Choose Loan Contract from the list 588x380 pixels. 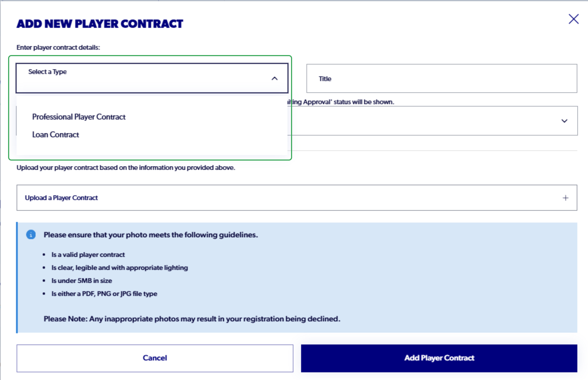(x=55, y=135)
